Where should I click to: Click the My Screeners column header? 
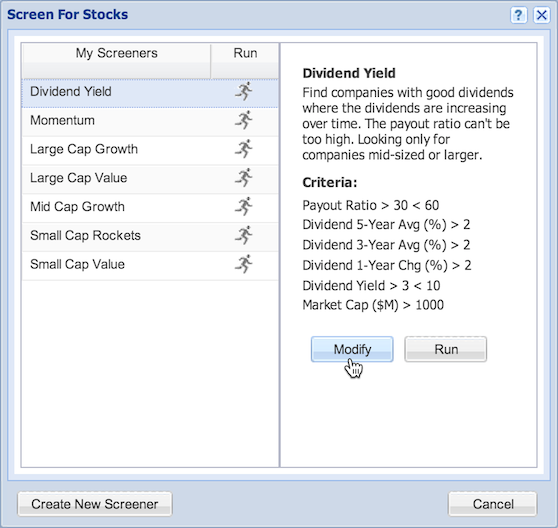[x=116, y=61]
